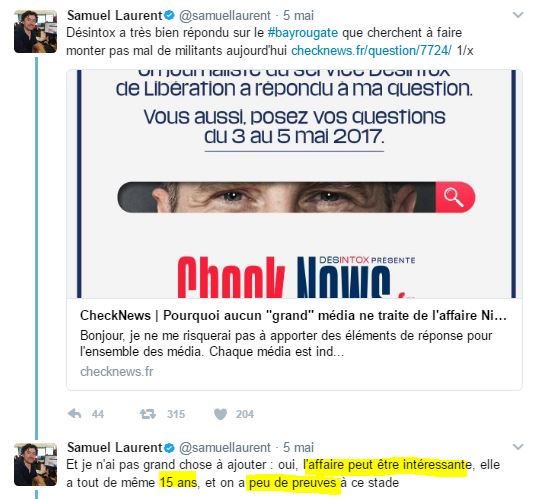Image resolution: width=534 pixels, height=499 pixels.
Task: Expand the first tweet's options chevron
Action: (518, 15)
